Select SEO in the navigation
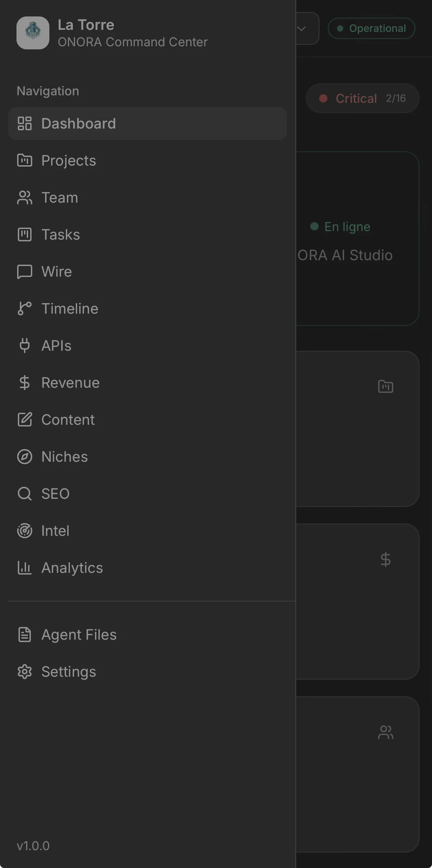Viewport: 432px width, 868px height. [x=55, y=494]
